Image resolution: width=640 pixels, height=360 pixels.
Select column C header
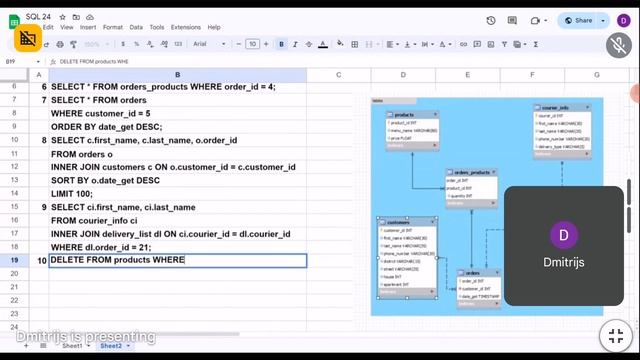pyautogui.click(x=338, y=75)
